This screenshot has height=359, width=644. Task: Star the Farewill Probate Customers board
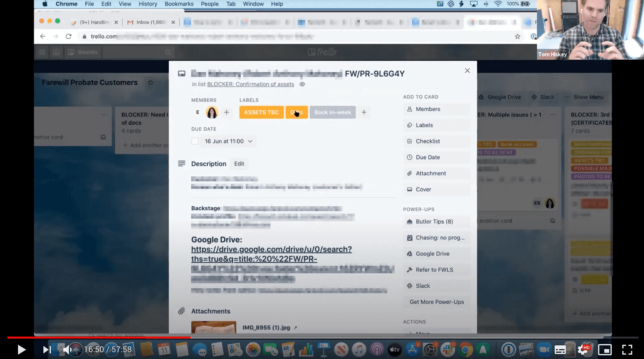(150, 82)
